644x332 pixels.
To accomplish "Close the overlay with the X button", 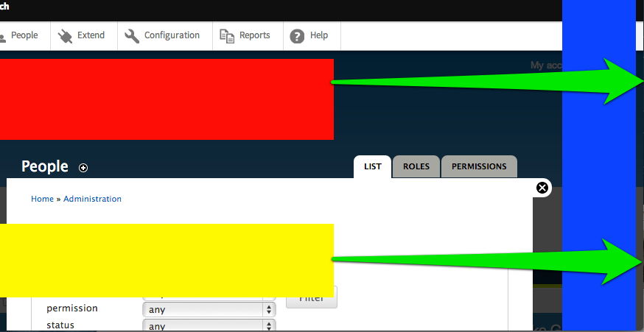I will (542, 188).
